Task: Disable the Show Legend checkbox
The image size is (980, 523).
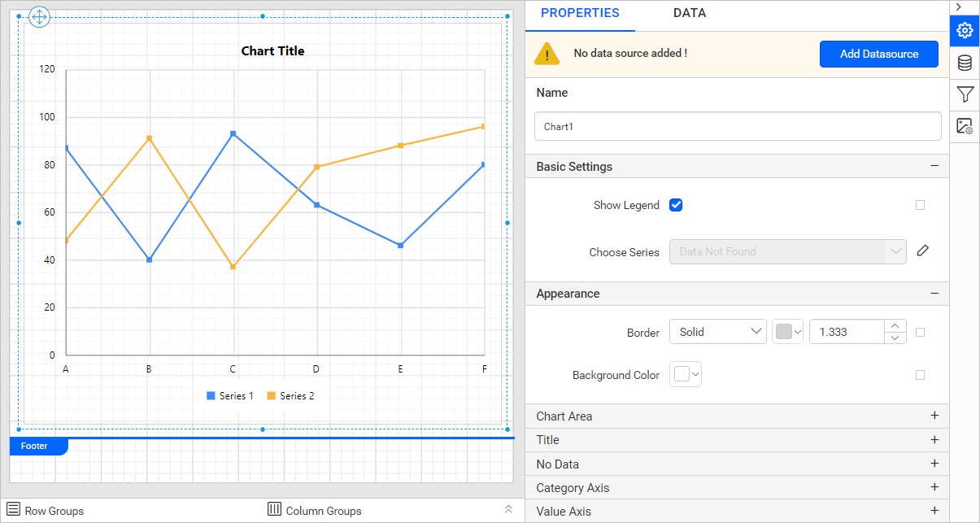Action: point(676,205)
